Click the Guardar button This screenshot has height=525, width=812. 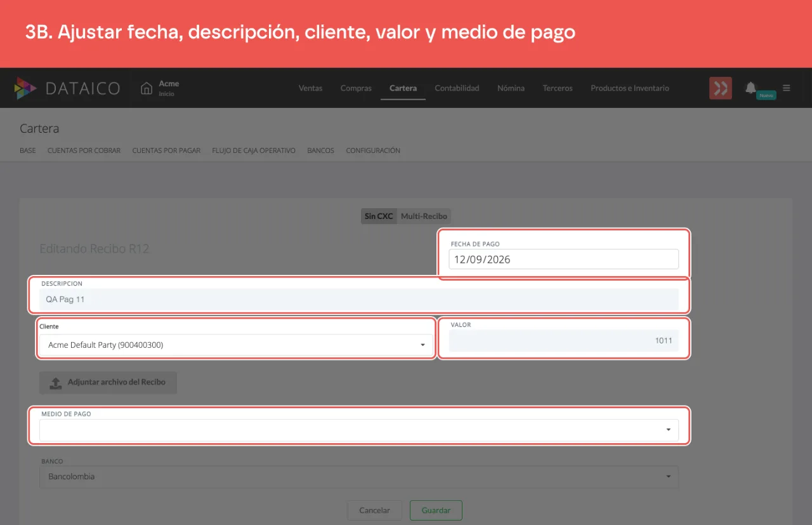436,510
